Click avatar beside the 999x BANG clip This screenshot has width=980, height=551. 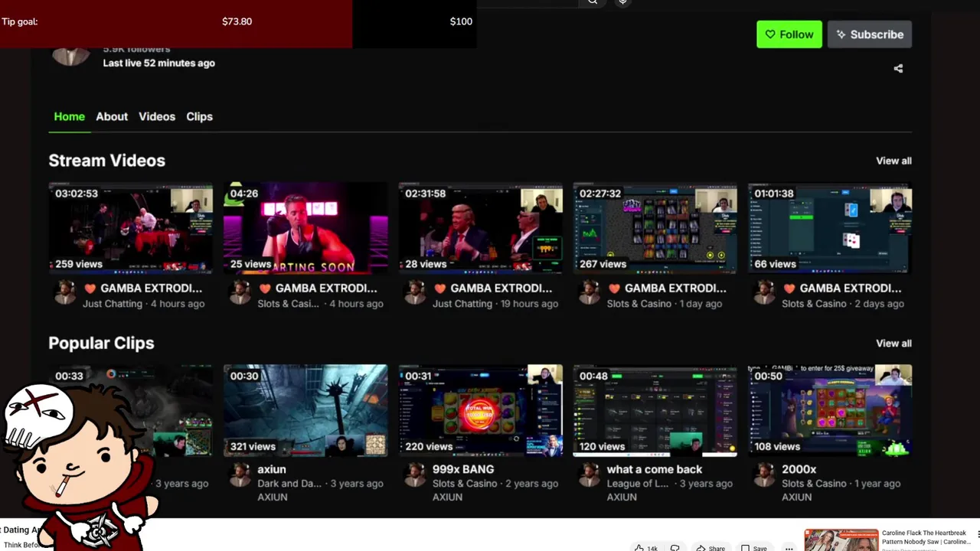(415, 474)
